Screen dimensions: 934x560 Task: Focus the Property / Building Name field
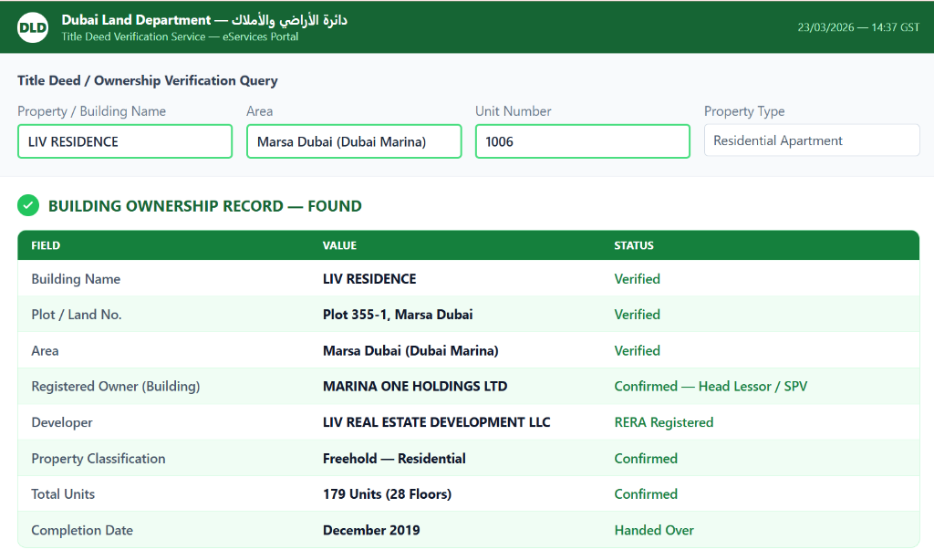[125, 141]
